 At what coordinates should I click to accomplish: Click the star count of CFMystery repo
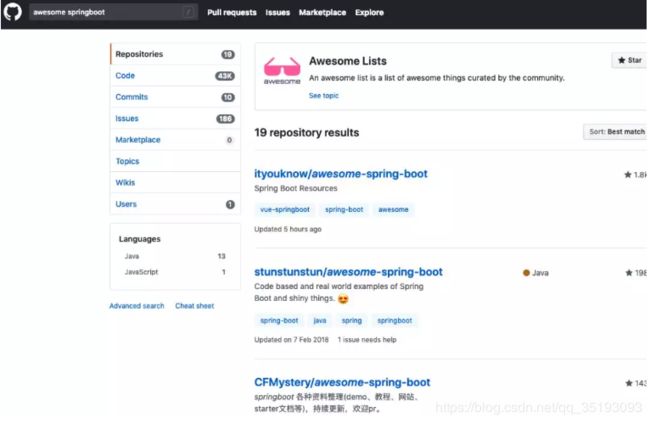click(640, 383)
